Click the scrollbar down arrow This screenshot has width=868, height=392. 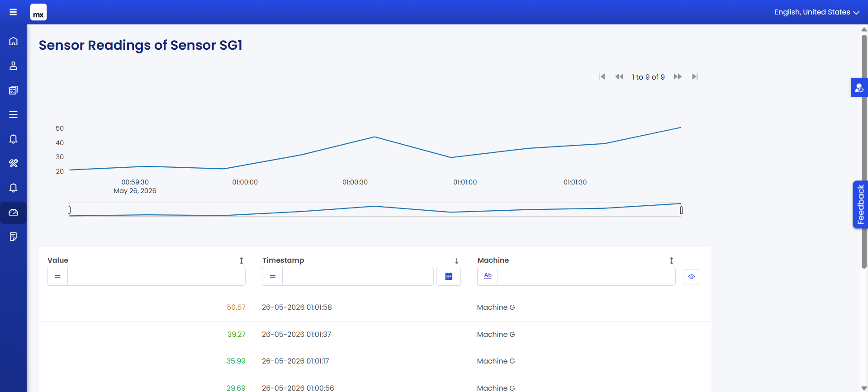click(864, 388)
